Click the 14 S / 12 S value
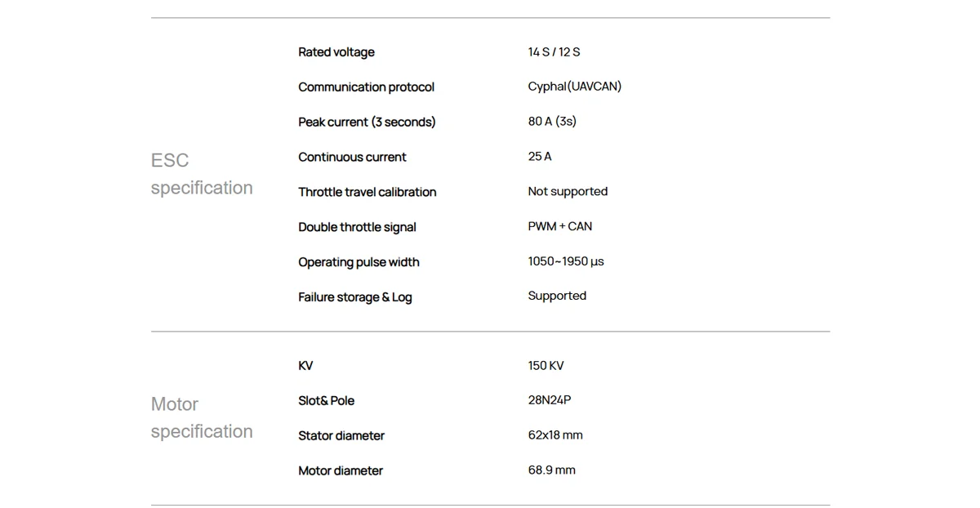 pos(554,51)
